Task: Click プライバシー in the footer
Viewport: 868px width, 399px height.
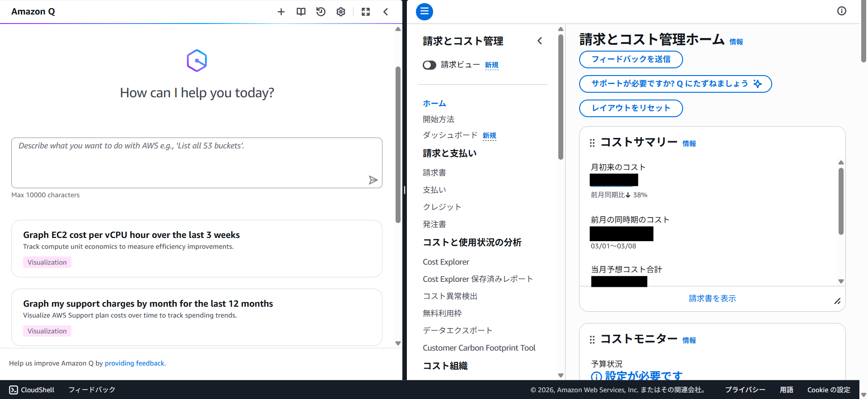Action: click(745, 390)
